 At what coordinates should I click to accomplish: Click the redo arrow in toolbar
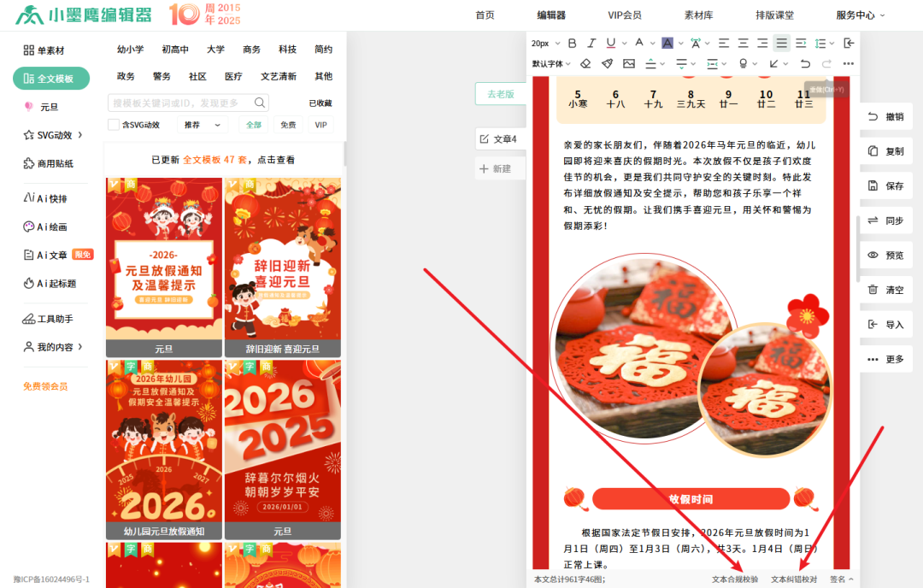826,63
